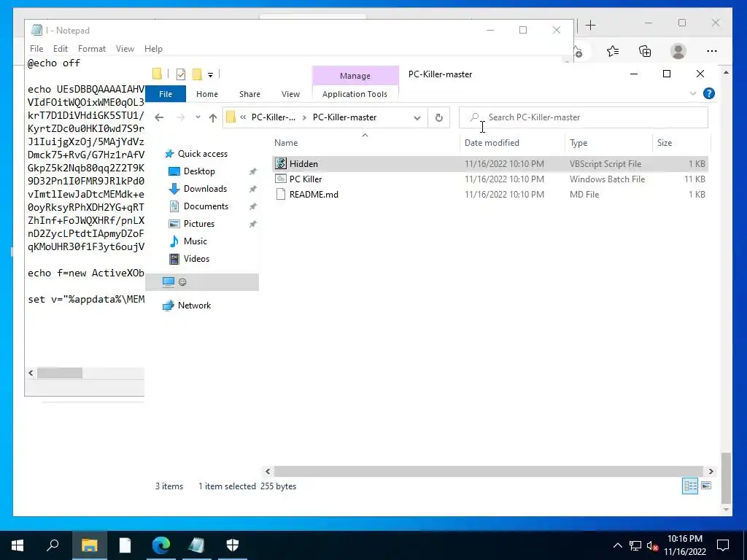
Task: Customize Quick Access Toolbar dropdown
Action: [210, 74]
